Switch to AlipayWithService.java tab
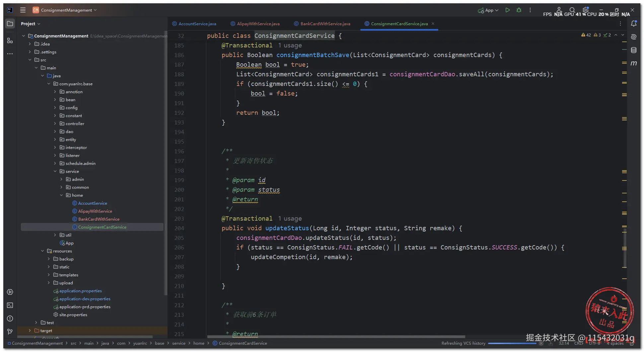Screen dimensions: 644x352 (x=255, y=24)
